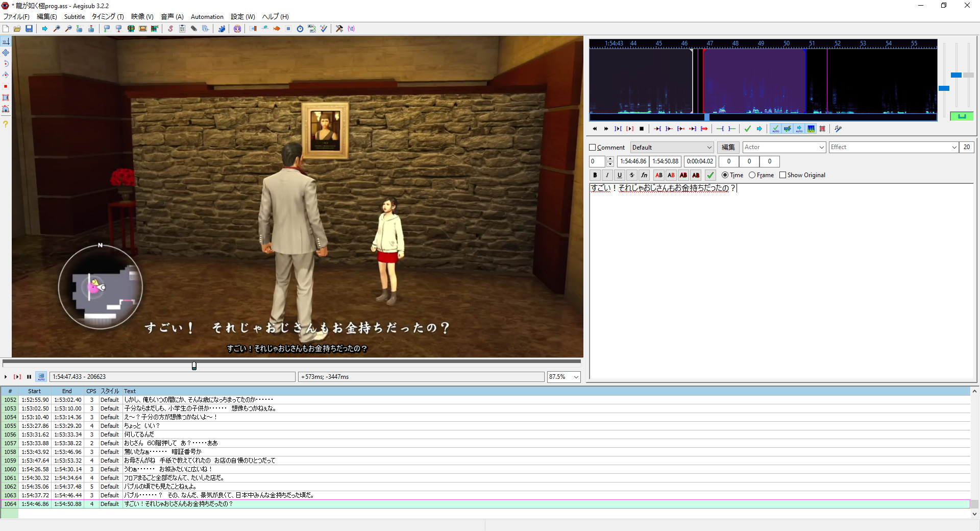Open the Automation scripts manager icon
980x531 pixels.
tap(222, 29)
